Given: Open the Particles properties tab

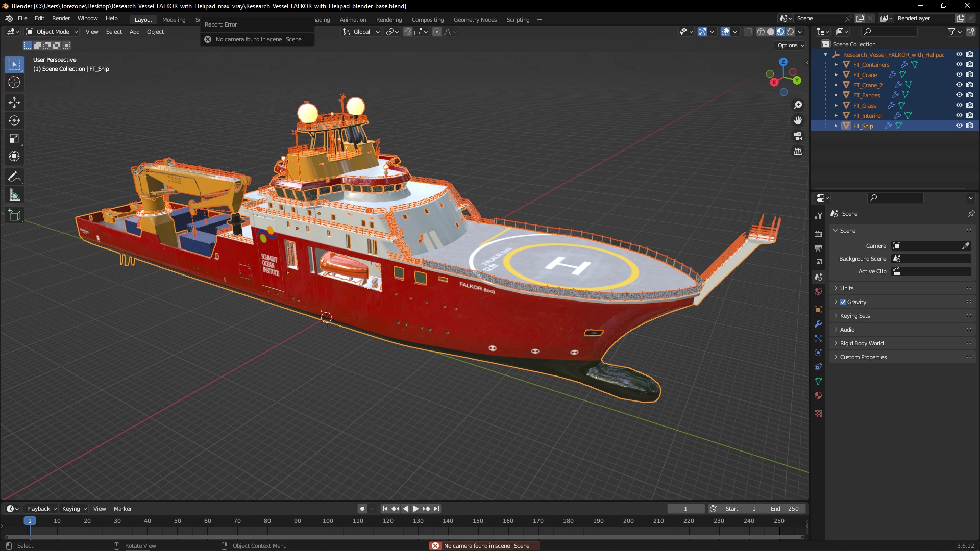Looking at the screenshot, I should click(x=818, y=338).
